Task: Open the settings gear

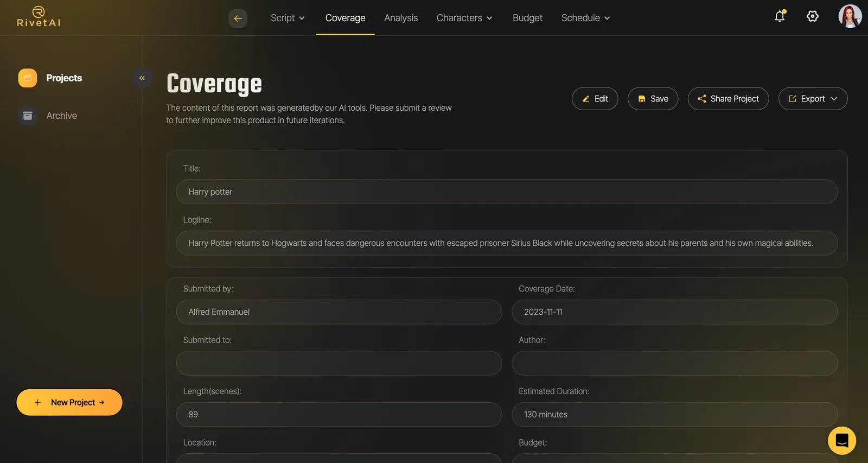Action: 813,16
